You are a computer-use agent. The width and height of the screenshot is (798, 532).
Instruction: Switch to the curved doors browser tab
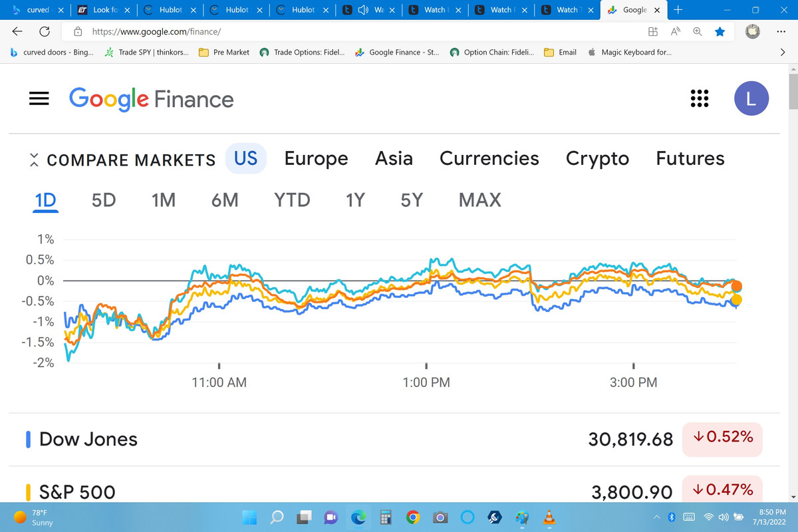pos(37,10)
